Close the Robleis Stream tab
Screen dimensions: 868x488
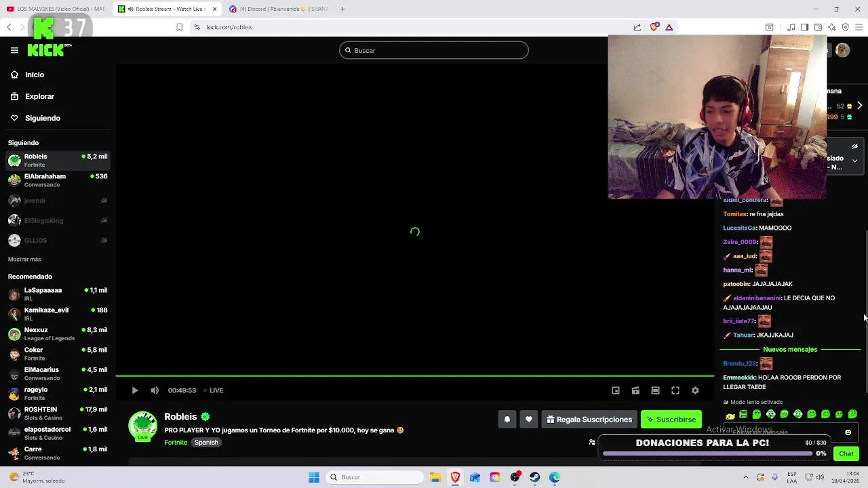pyautogui.click(x=215, y=9)
